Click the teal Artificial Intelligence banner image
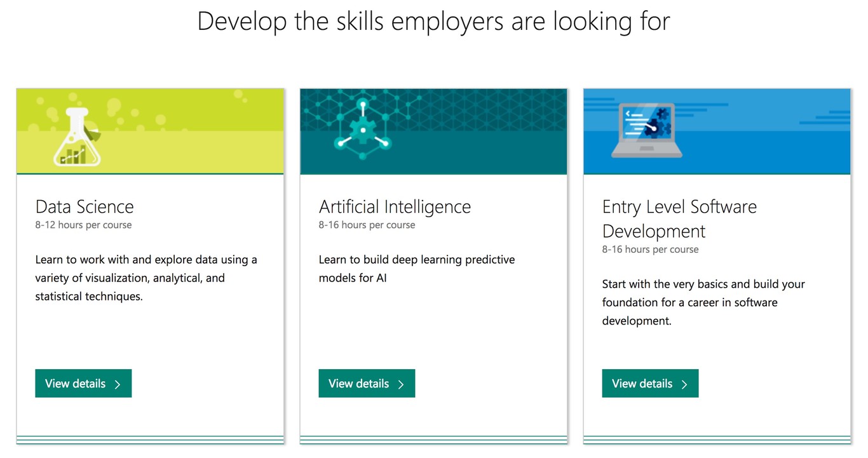868x458 pixels. click(x=433, y=131)
